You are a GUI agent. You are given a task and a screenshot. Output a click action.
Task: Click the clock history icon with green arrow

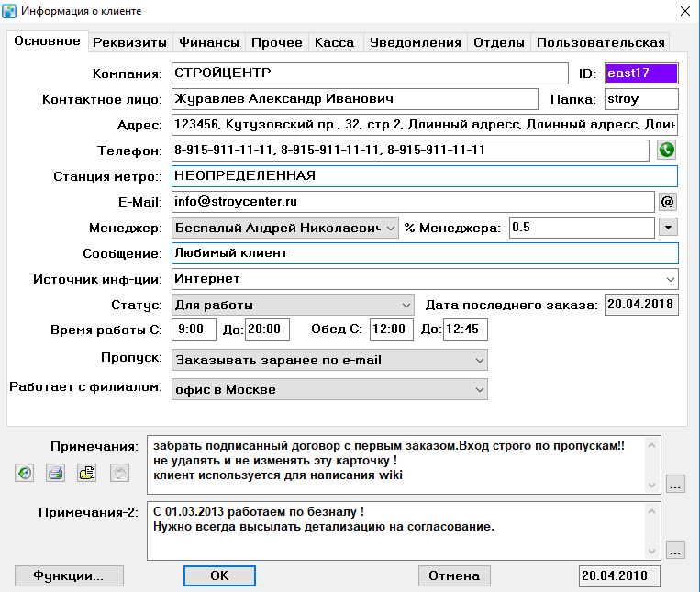[25, 473]
